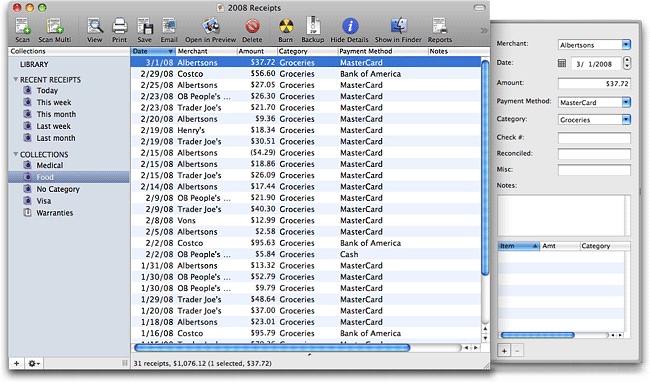Select This week collection
The image size is (650, 383).
(x=54, y=102)
